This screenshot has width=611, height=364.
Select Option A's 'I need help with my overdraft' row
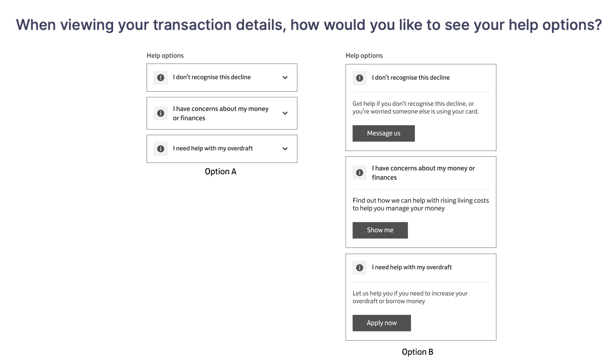pos(222,148)
